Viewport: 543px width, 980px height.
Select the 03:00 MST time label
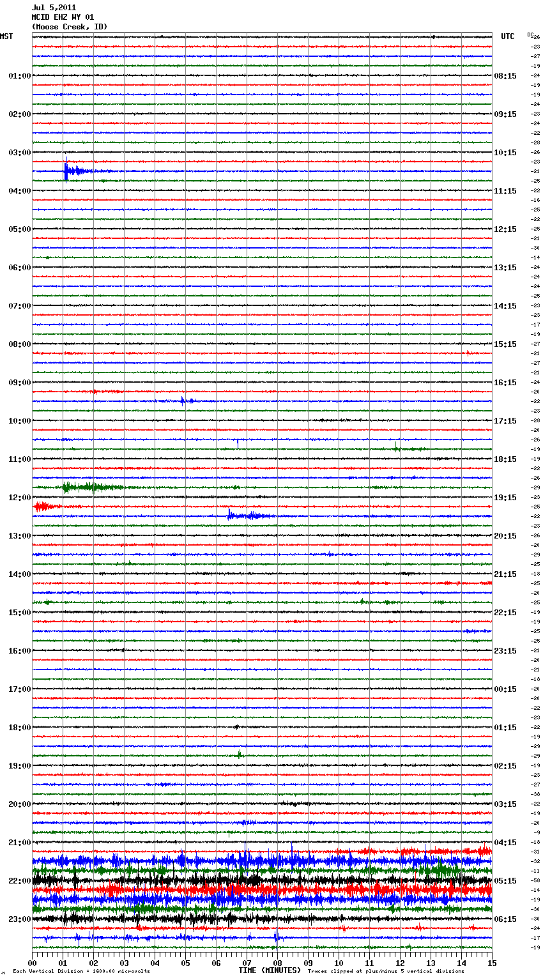[20, 153]
